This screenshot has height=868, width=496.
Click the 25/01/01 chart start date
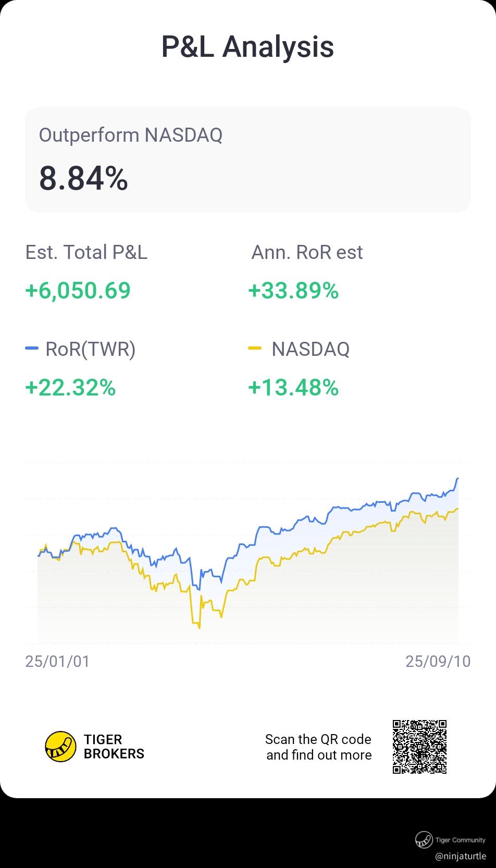pyautogui.click(x=57, y=661)
